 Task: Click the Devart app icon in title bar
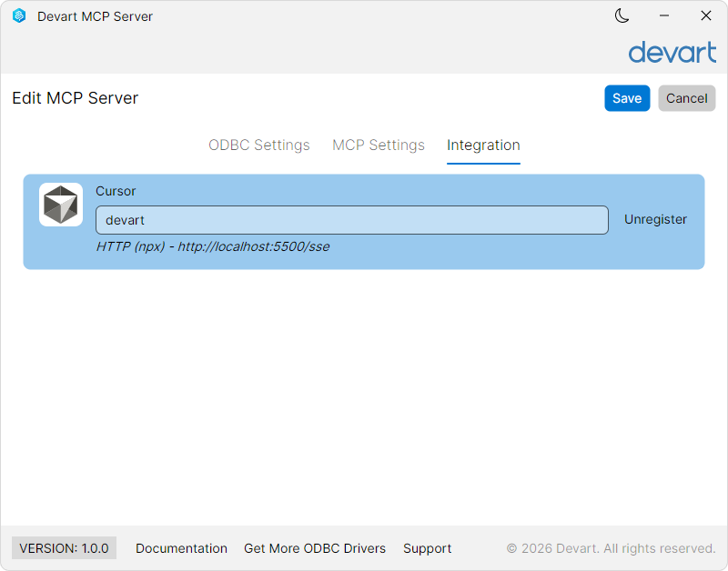click(x=19, y=15)
